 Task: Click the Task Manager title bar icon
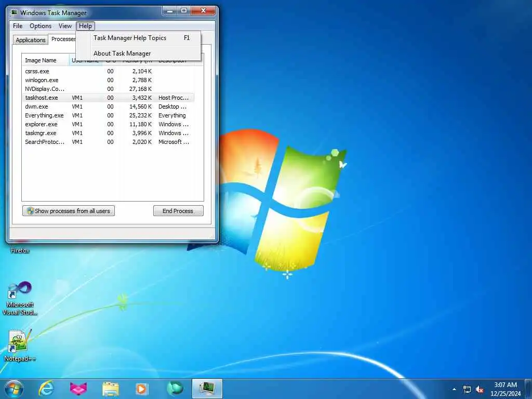(x=14, y=12)
